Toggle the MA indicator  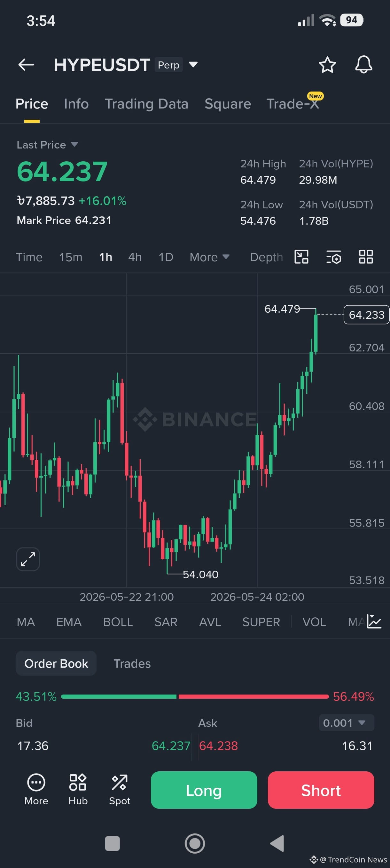[26, 622]
